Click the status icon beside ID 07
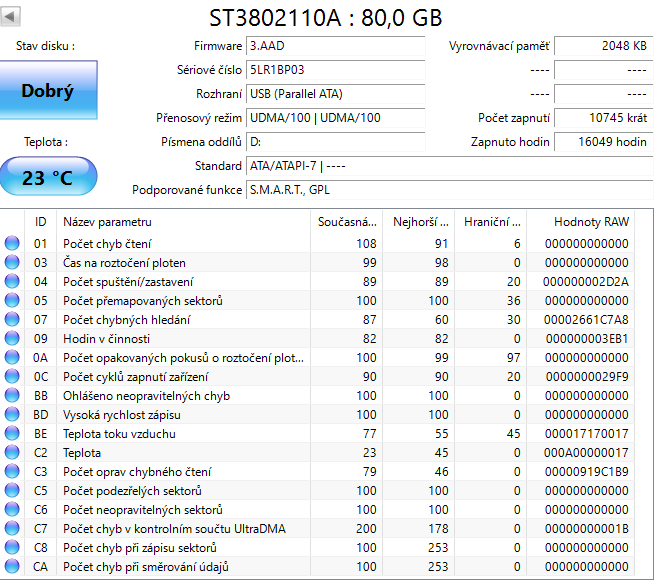 coord(12,320)
